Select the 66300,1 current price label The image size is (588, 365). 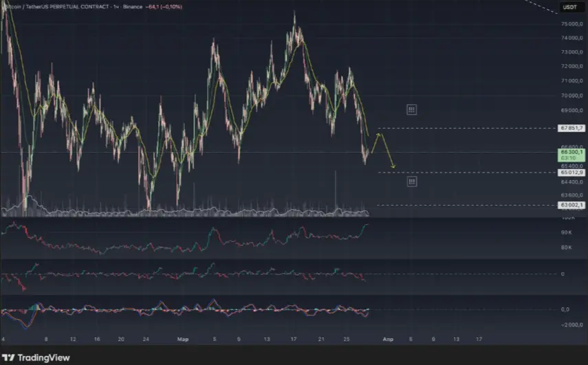pos(571,152)
